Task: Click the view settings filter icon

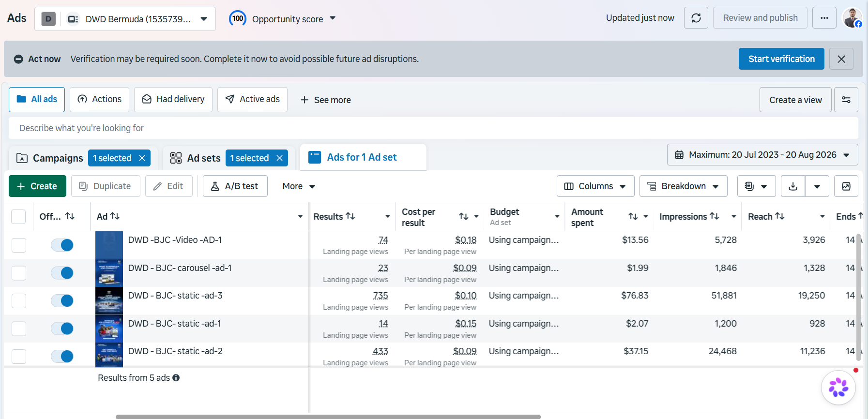Action: (846, 100)
